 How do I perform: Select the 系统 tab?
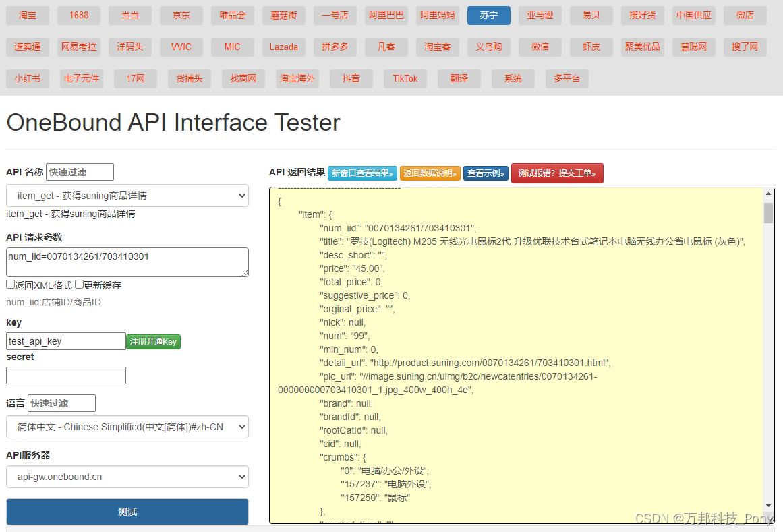(x=513, y=79)
